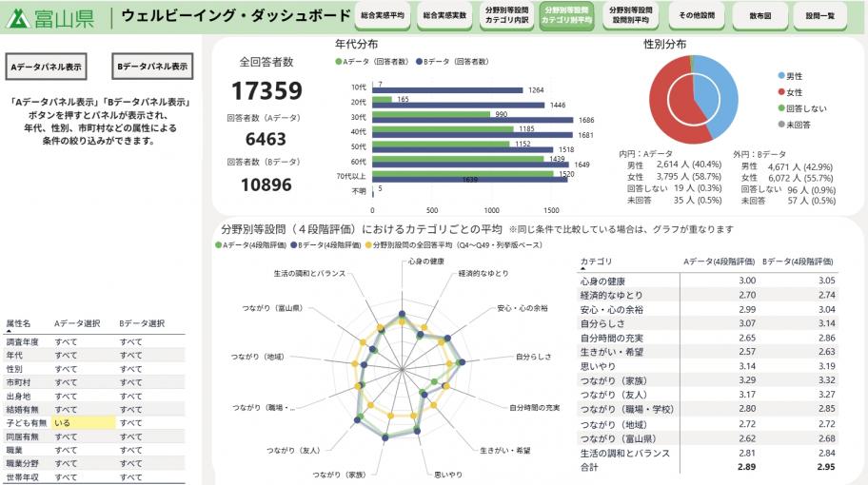Click the 回答しない legend marker
Image resolution: width=868 pixels, height=485 pixels.
[781, 107]
